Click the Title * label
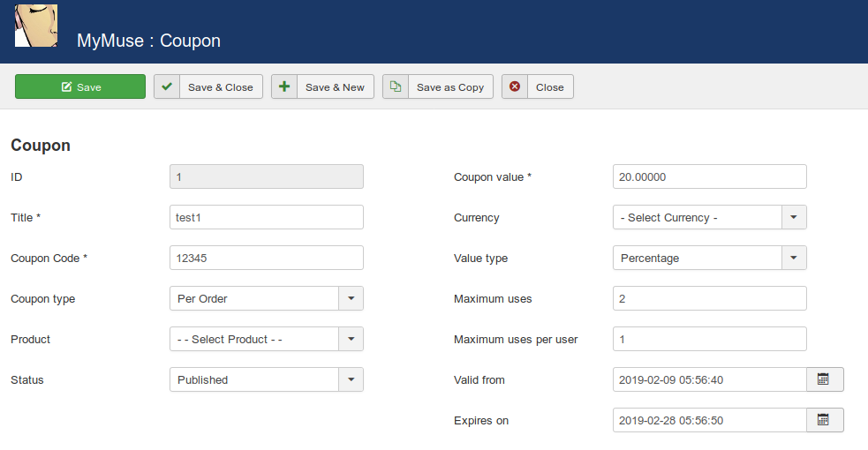The width and height of the screenshot is (868, 450). tap(26, 217)
